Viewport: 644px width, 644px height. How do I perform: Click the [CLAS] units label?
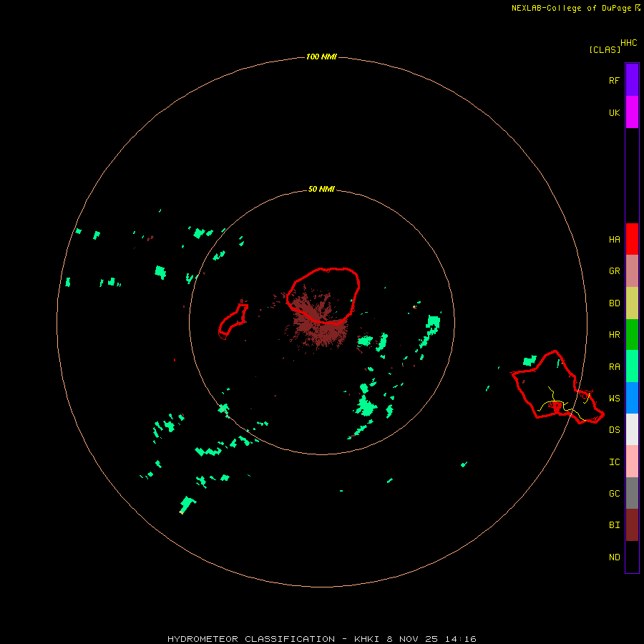tap(605, 49)
